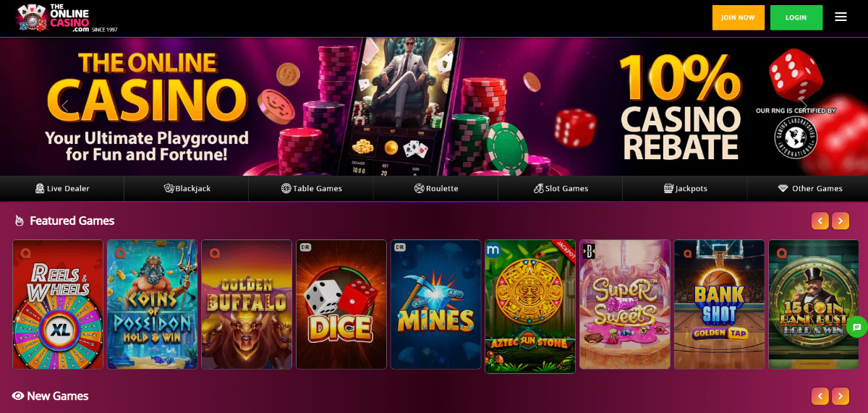The image size is (868, 413).
Task: Open the green live chat bubble
Action: click(x=856, y=327)
